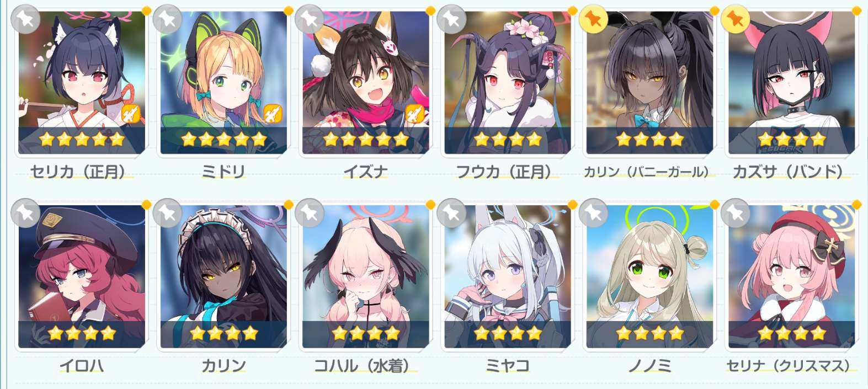Toggle the pin on イロハ card

(x=25, y=213)
